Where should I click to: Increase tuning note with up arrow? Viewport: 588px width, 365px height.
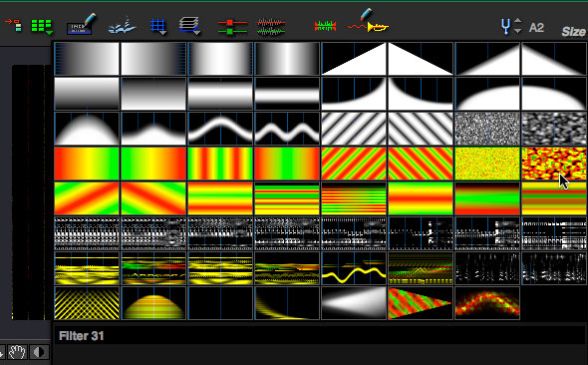tap(518, 21)
